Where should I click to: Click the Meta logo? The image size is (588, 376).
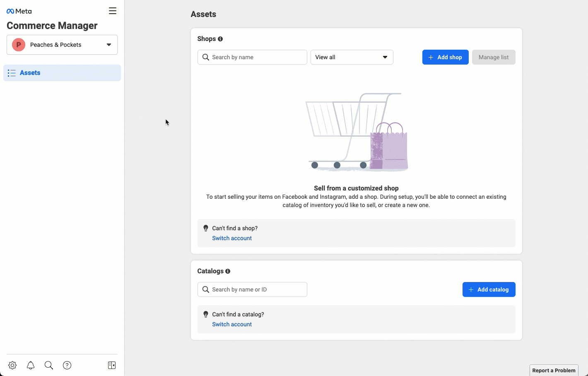[x=19, y=11]
